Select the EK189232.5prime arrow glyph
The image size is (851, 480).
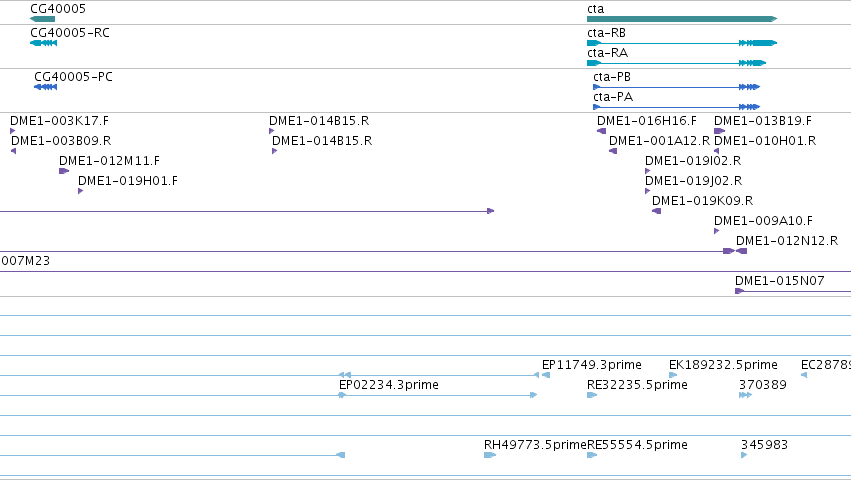673,375
